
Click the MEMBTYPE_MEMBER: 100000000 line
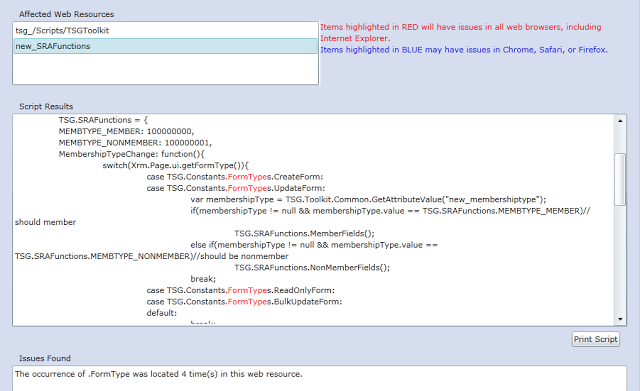127,131
